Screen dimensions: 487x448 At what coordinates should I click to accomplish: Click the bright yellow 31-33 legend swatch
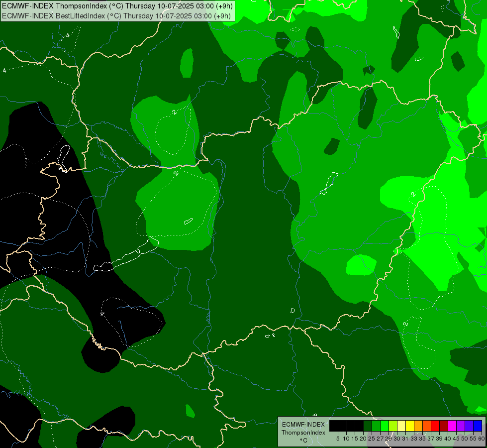click(410, 426)
